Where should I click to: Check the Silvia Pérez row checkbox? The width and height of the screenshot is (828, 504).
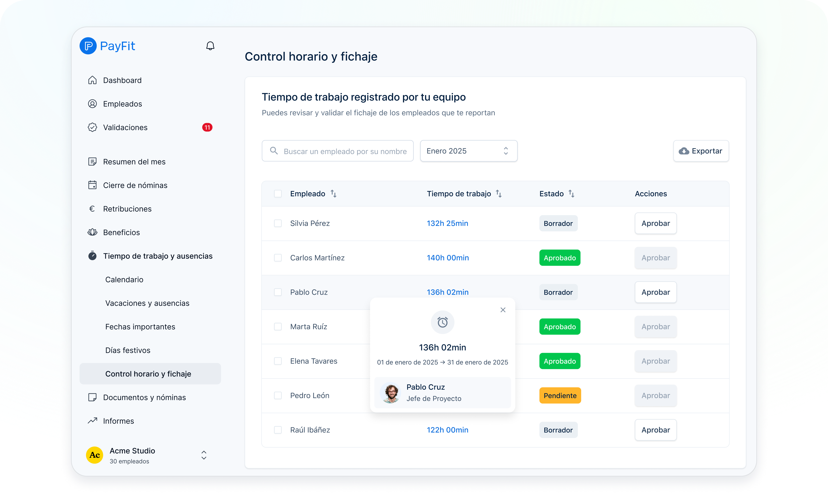(x=278, y=223)
